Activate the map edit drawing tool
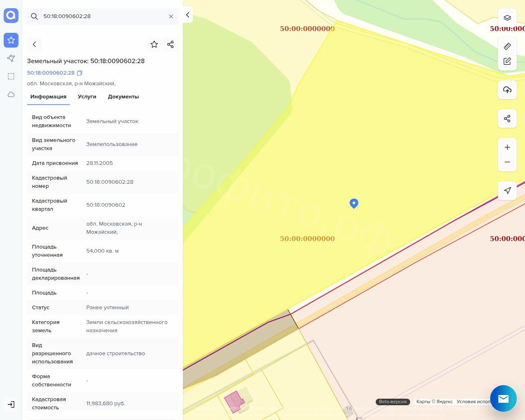525x420 pixels. pos(507,61)
